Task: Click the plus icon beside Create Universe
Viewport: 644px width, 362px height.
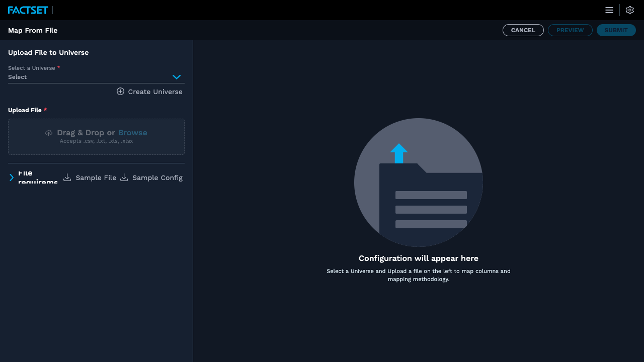Action: (x=121, y=92)
